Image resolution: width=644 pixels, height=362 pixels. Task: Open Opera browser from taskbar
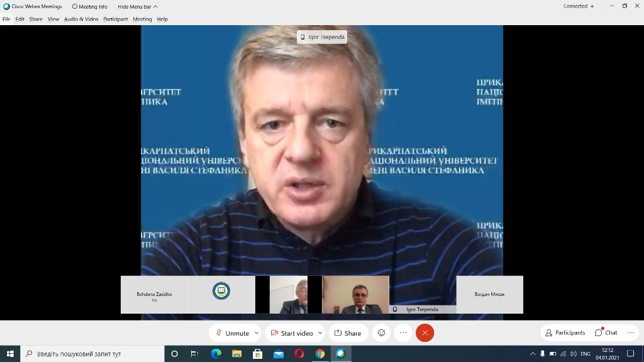point(299,354)
